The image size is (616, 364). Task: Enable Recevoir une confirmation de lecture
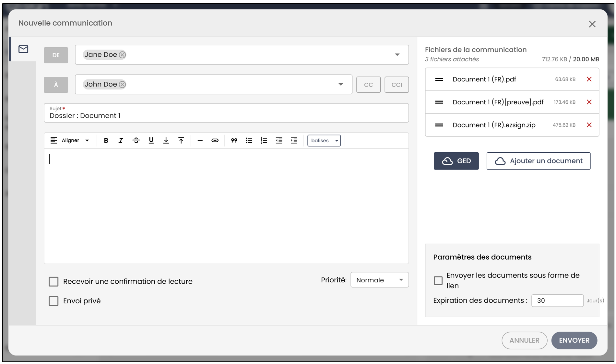[53, 281]
